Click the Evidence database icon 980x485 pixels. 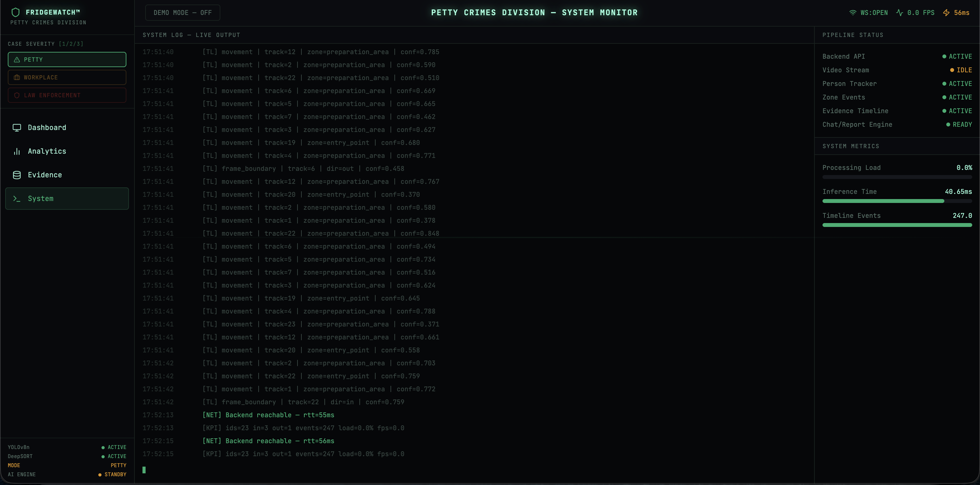[x=17, y=175]
